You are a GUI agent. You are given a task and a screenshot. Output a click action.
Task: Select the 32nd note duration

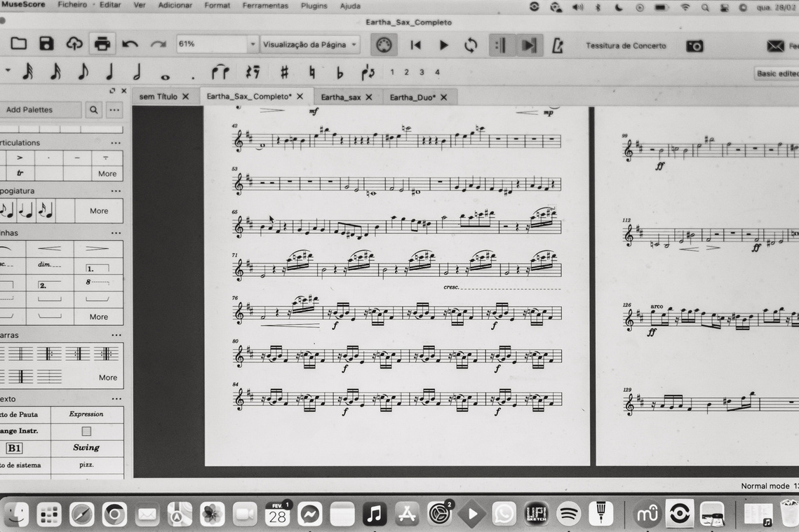pyautogui.click(x=28, y=71)
